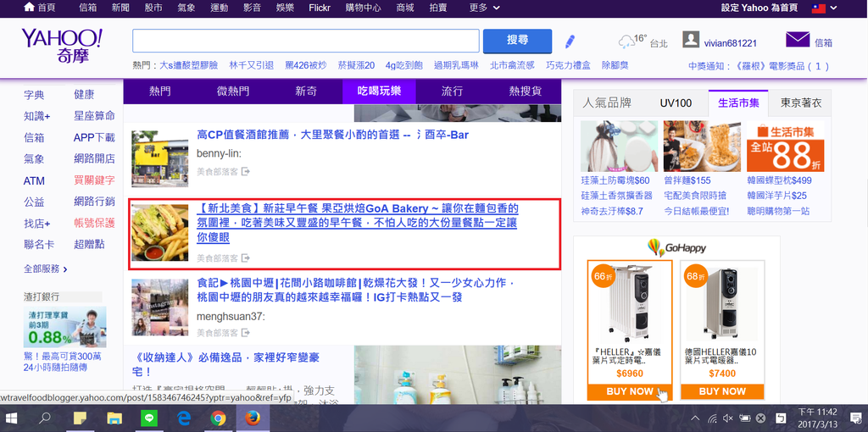
Task: Open LINE from the Windows taskbar
Action: point(147,418)
